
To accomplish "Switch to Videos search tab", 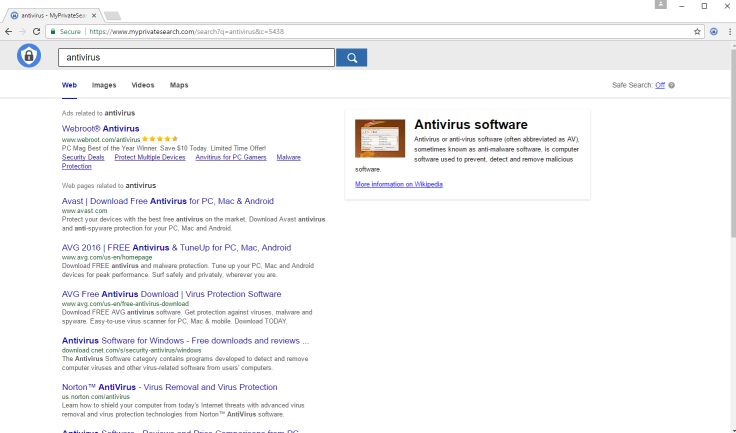I will click(x=143, y=85).
